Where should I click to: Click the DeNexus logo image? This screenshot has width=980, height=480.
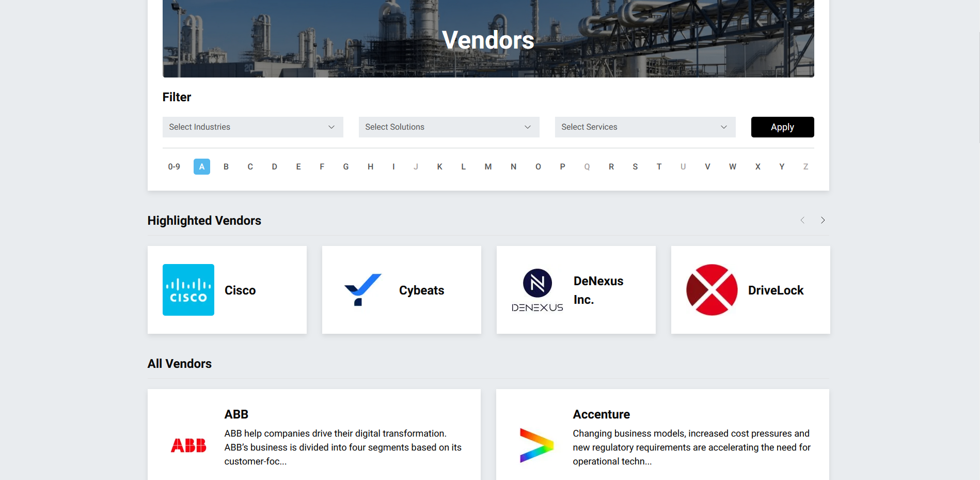coord(538,290)
